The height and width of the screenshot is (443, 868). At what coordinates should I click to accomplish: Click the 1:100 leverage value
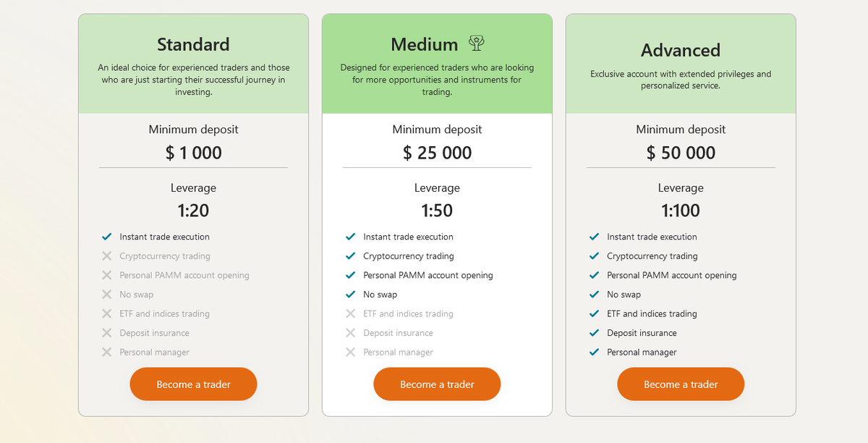coord(681,211)
